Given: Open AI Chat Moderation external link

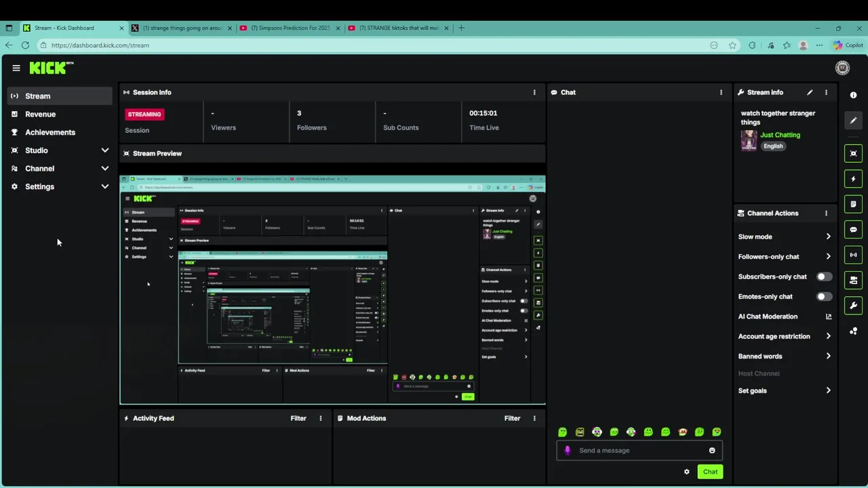Looking at the screenshot, I should [x=828, y=317].
